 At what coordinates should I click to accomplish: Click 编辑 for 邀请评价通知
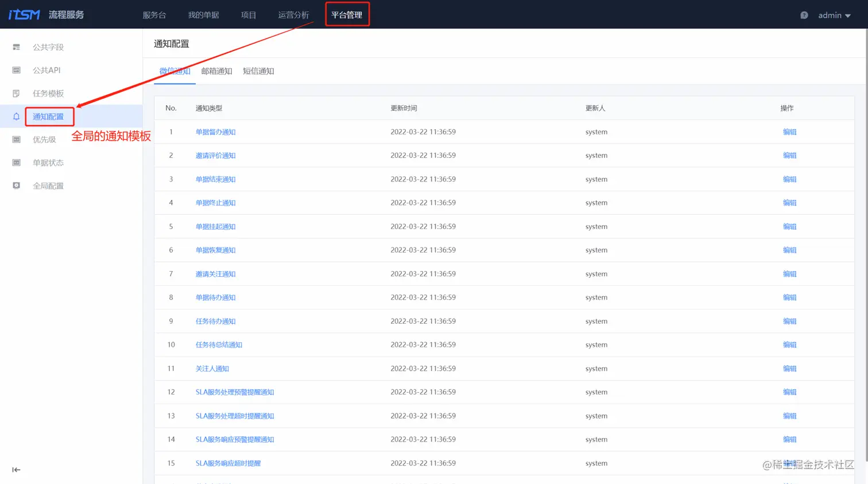789,156
